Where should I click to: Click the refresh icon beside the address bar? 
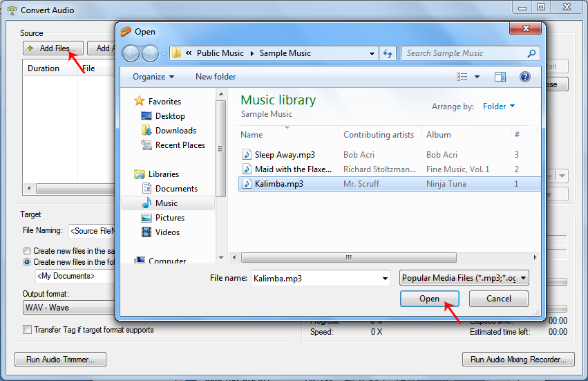388,54
